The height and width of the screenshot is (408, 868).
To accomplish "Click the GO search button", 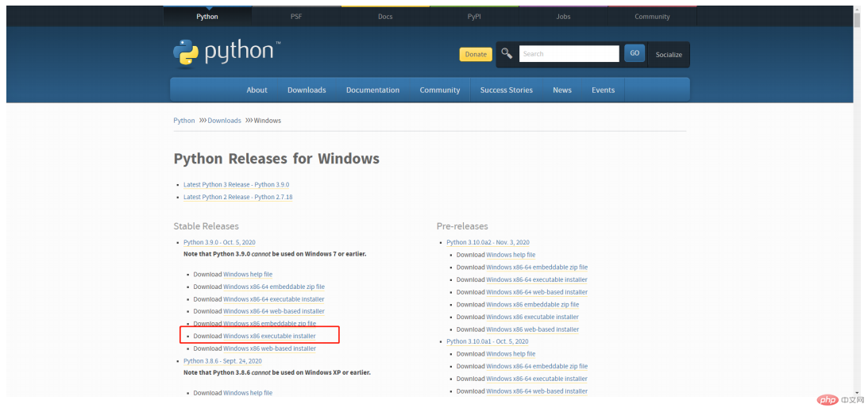I will (x=635, y=53).
